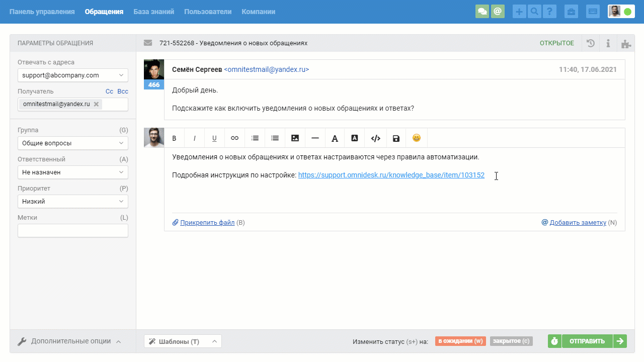The width and height of the screenshot is (644, 362).
Task: View the ticket history icon near ОТКРЫТОЕ
Action: pos(590,43)
